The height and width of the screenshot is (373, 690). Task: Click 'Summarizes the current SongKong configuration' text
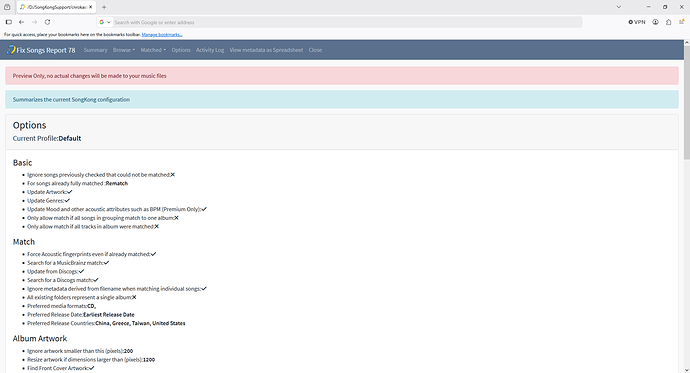(71, 99)
